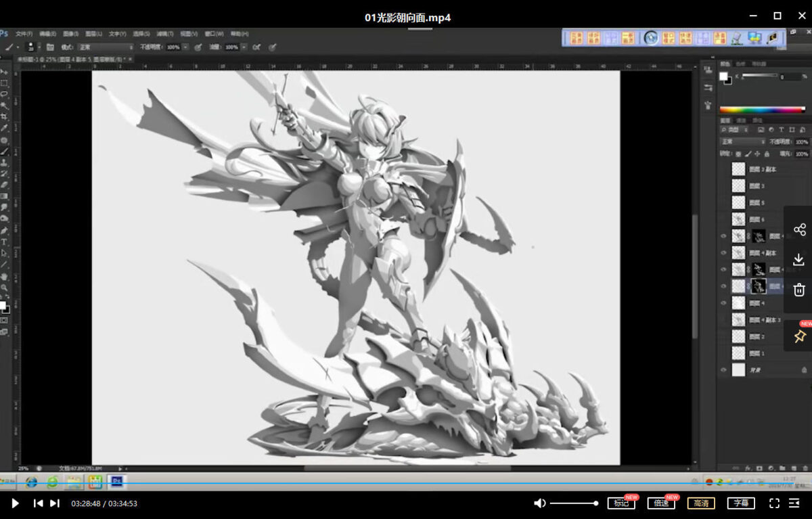Skip to the next video
The image size is (812, 519).
click(x=55, y=503)
